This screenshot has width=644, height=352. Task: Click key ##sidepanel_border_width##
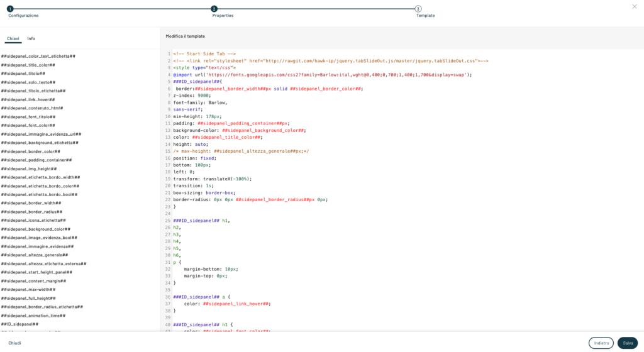tap(31, 203)
